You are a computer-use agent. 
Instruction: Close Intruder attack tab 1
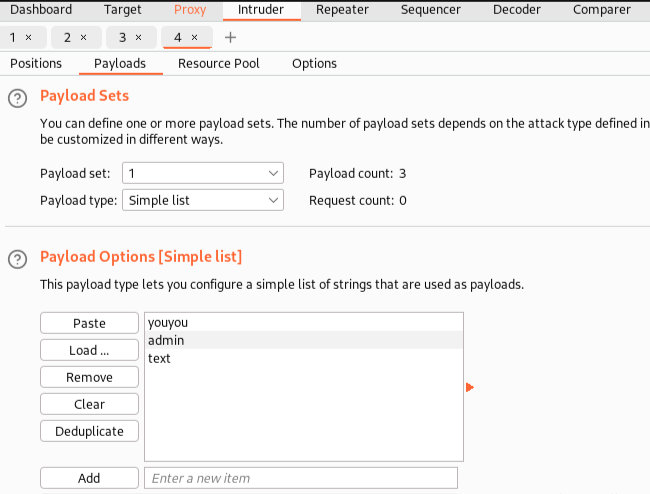[29, 38]
